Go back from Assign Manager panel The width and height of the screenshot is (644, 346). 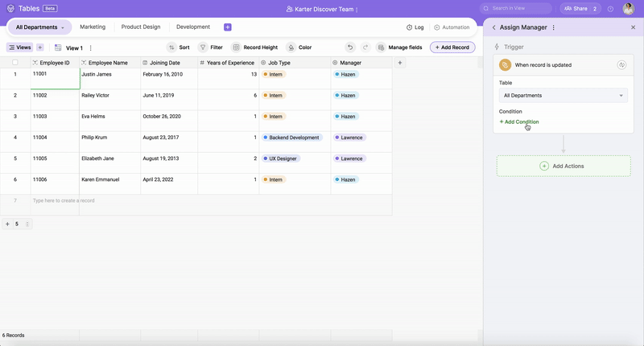point(493,27)
